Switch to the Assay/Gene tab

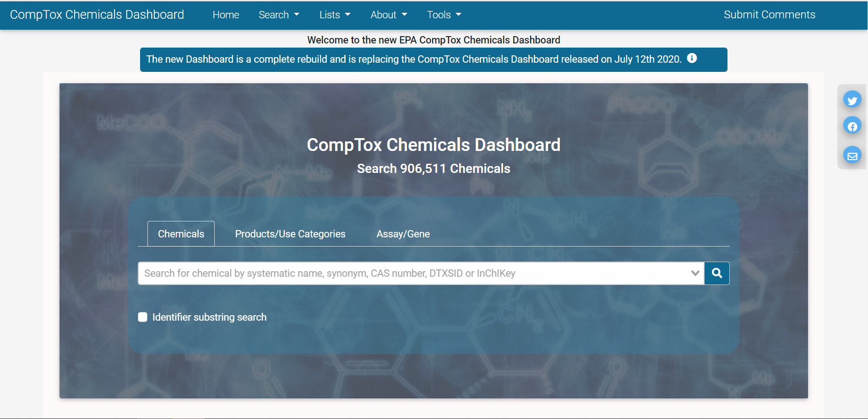403,234
